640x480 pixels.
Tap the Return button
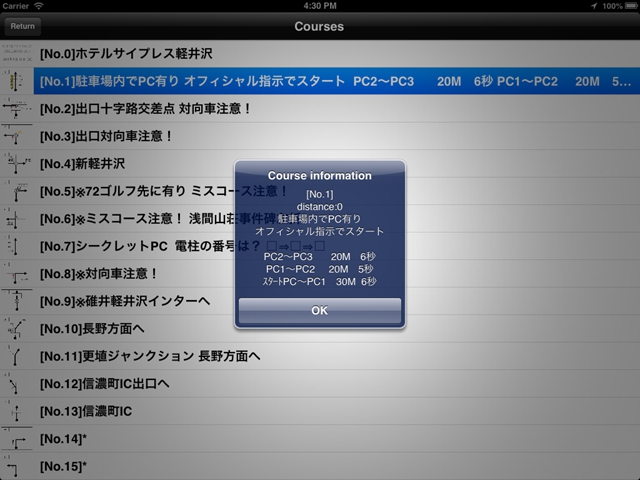22,26
